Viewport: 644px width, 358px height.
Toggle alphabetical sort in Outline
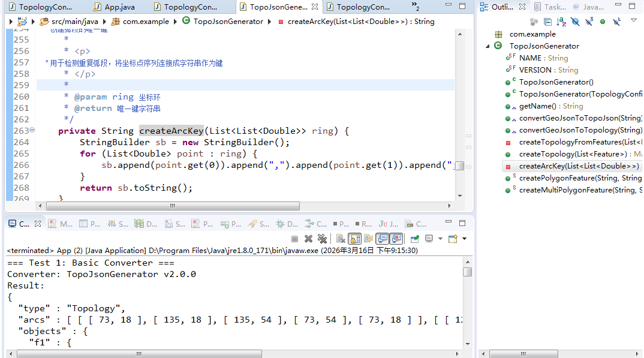pyautogui.click(x=561, y=22)
